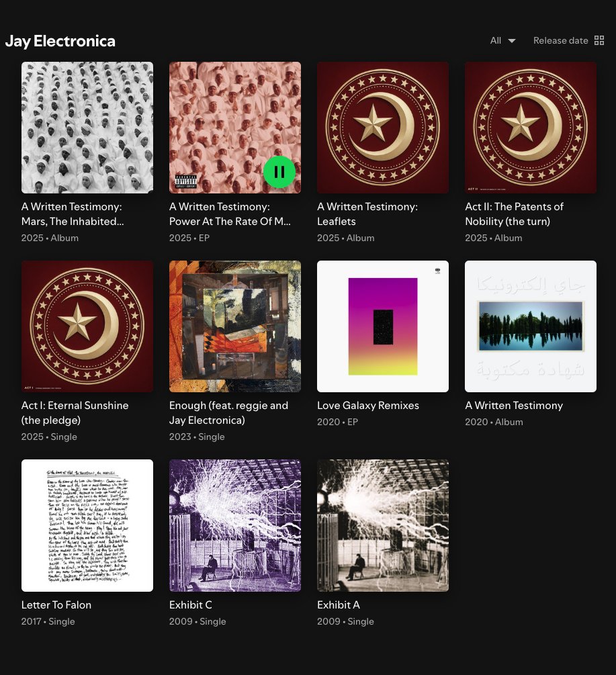Open Exhibit A single cover
Screen dimensions: 616x675
click(x=383, y=526)
